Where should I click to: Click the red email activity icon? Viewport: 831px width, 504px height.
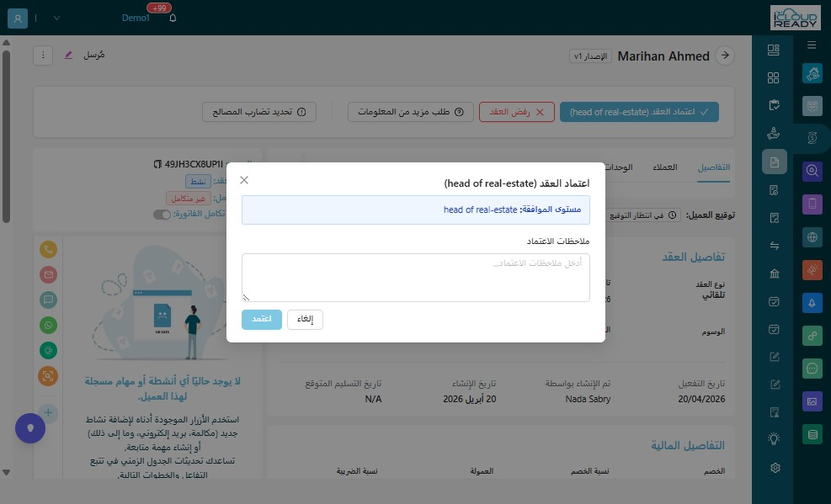(x=48, y=274)
